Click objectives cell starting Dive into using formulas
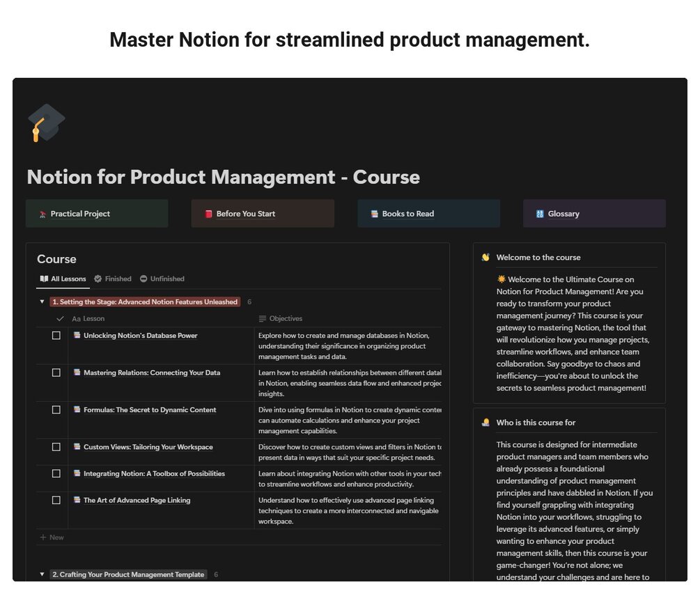This screenshot has height=594, width=700. (348, 420)
